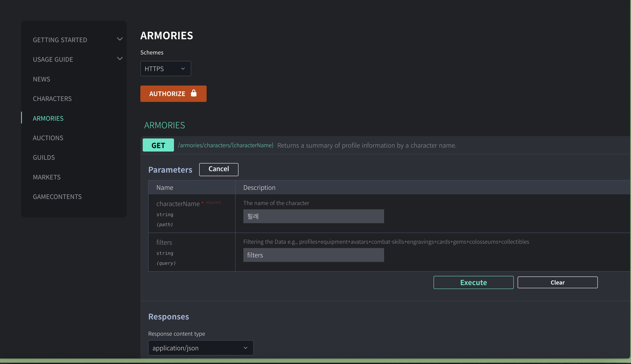Click the Authorize button
Image resolution: width=631 pixels, height=364 pixels.
173,94
